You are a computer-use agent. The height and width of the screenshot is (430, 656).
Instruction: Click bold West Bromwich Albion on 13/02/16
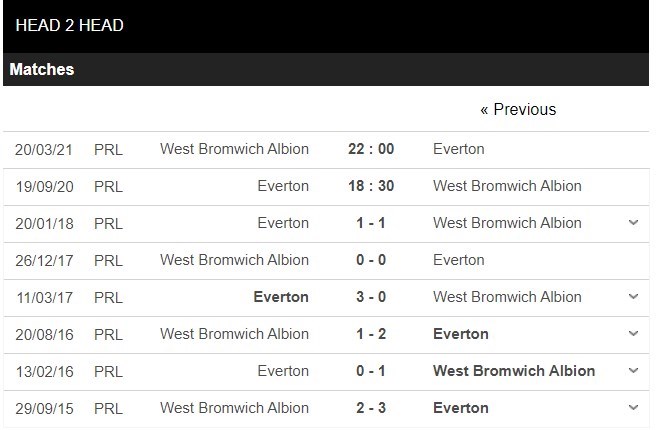(x=514, y=371)
